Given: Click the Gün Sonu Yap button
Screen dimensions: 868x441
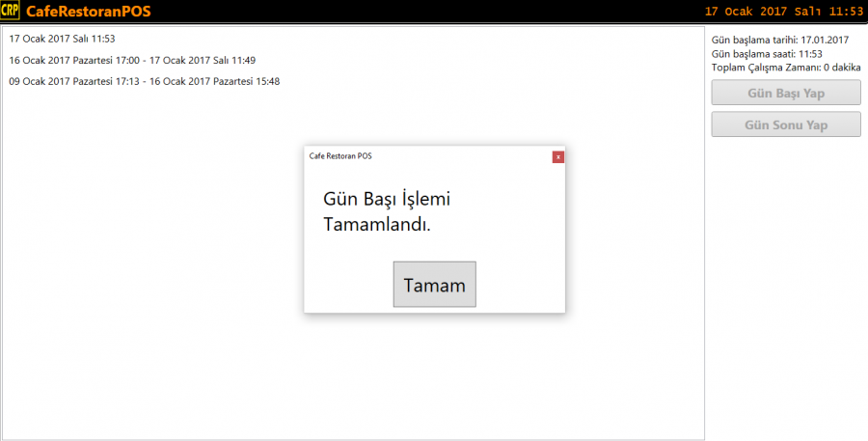Looking at the screenshot, I should pos(786,124).
